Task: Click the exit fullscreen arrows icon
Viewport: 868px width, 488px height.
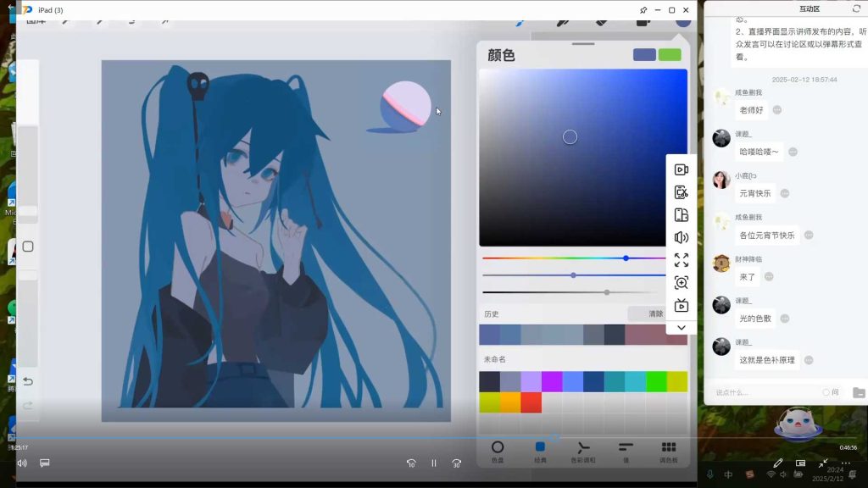Action: [x=823, y=463]
